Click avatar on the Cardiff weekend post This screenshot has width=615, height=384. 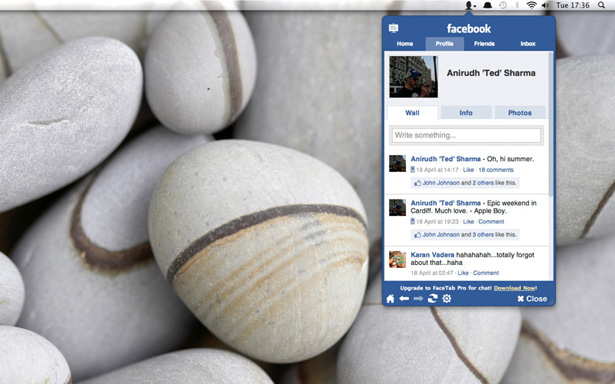397,207
